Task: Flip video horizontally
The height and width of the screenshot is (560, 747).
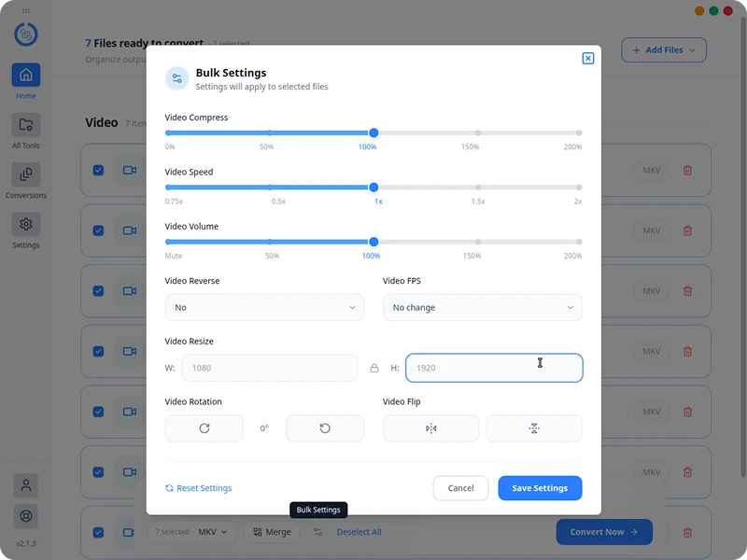Action: tap(430, 428)
